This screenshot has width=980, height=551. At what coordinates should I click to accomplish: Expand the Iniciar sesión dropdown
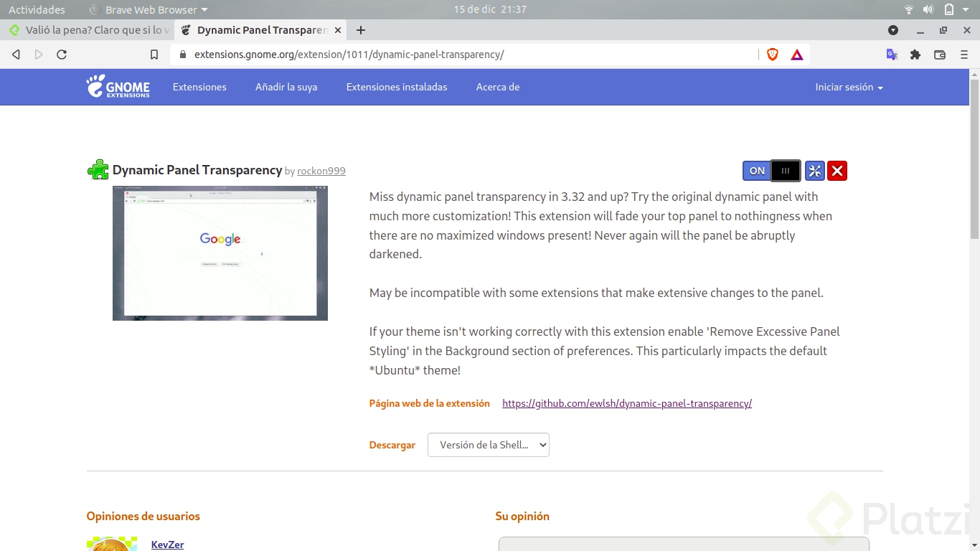849,87
